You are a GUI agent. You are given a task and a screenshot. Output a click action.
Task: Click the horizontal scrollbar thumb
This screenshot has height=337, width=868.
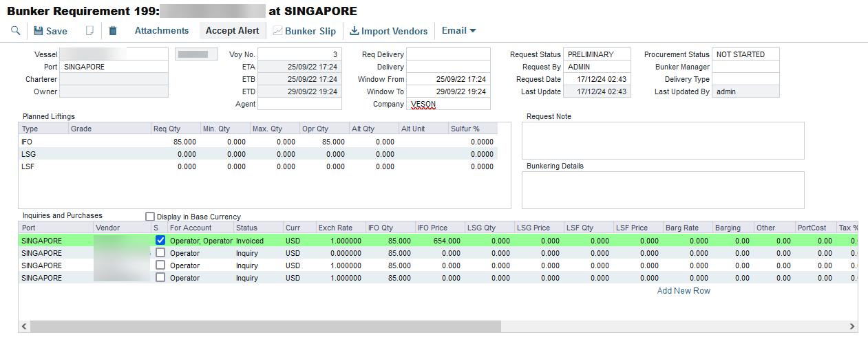(x=265, y=326)
